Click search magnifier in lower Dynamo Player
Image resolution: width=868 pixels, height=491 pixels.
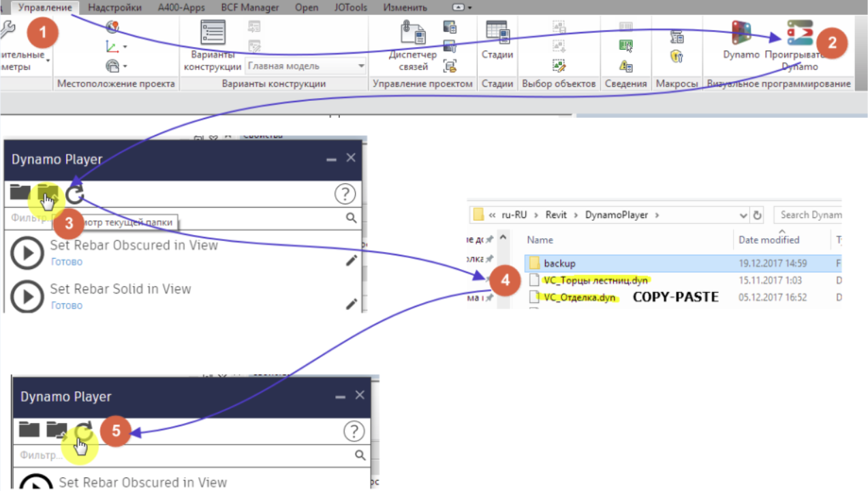(x=360, y=455)
